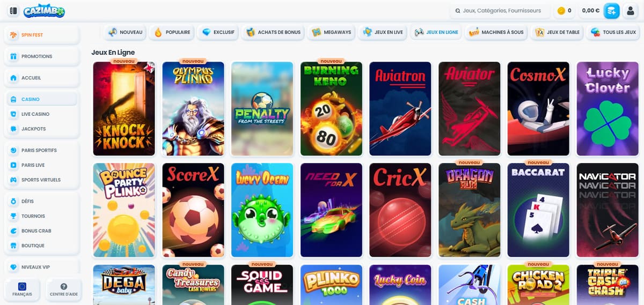
Task: Open the Baccarat game
Action: [538, 210]
